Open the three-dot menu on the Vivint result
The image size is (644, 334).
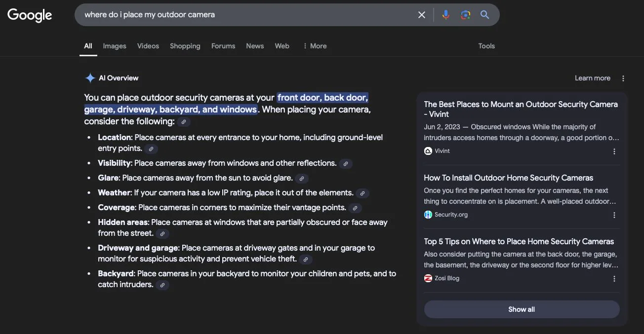[x=614, y=151]
